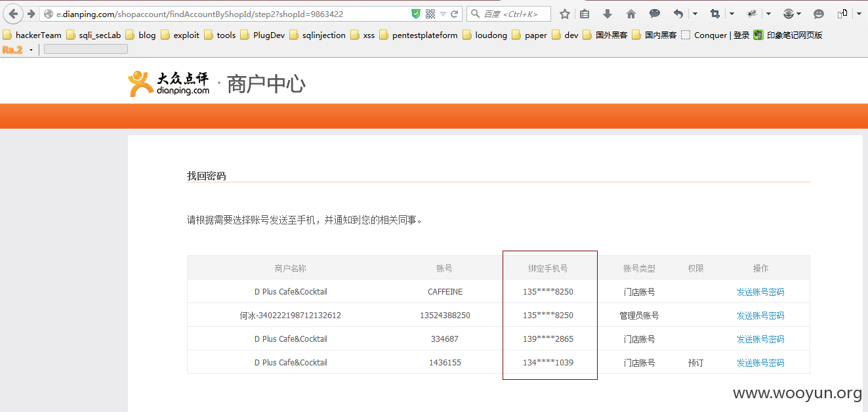Open the sqlinjection bookmarks folder
Image resolution: width=868 pixels, height=412 pixels.
(x=318, y=35)
